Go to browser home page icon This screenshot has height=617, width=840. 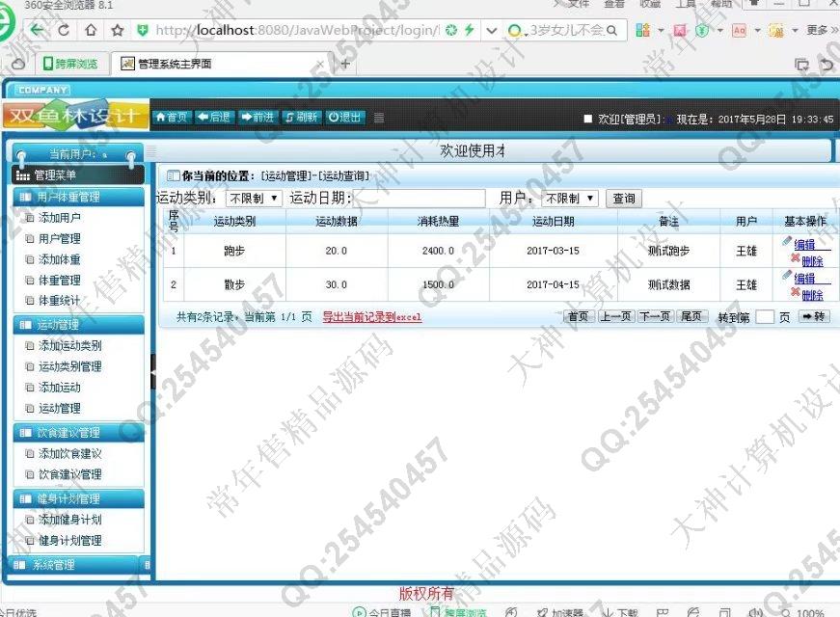91,30
